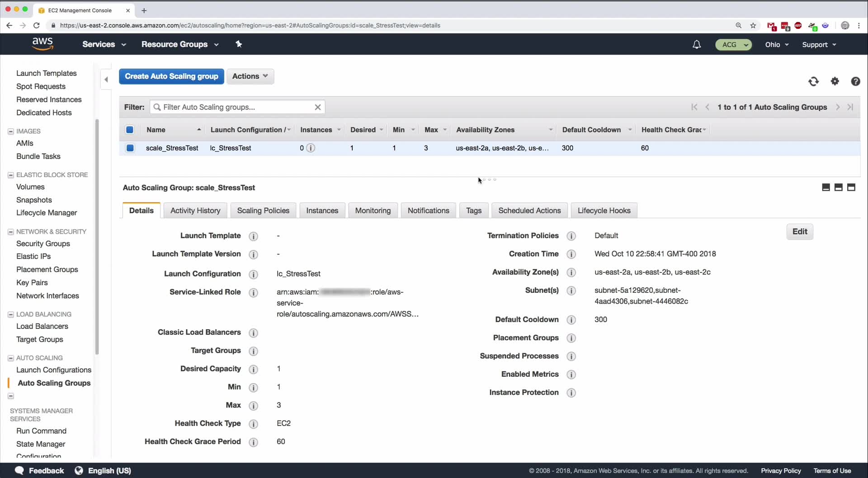Open the Ohio region selector
Image resolution: width=868 pixels, height=478 pixels.
pyautogui.click(x=777, y=44)
